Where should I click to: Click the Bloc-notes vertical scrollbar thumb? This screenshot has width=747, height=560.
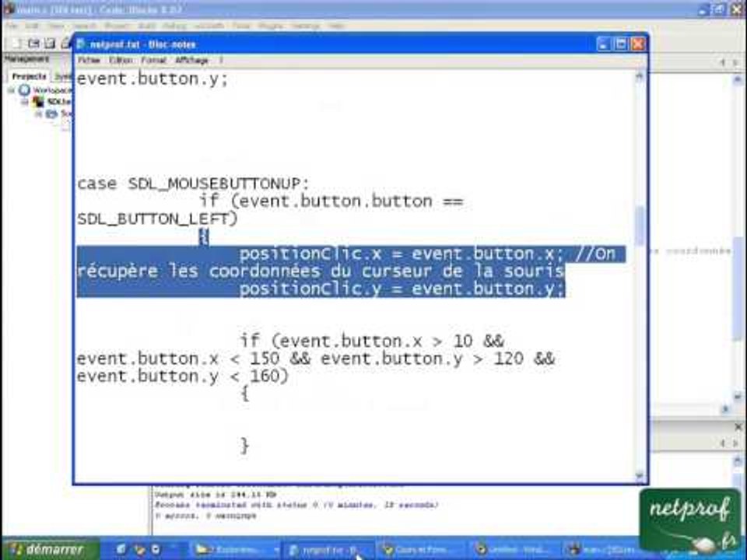[640, 226]
